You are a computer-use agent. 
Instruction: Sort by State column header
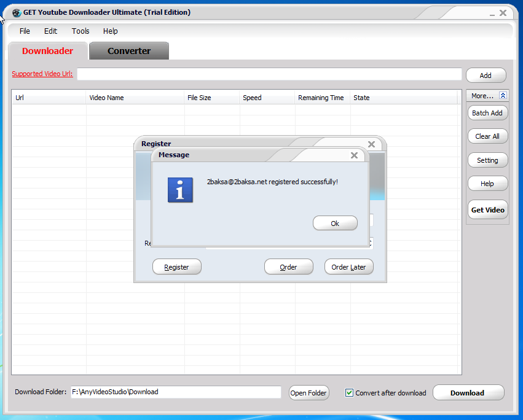[x=404, y=98]
